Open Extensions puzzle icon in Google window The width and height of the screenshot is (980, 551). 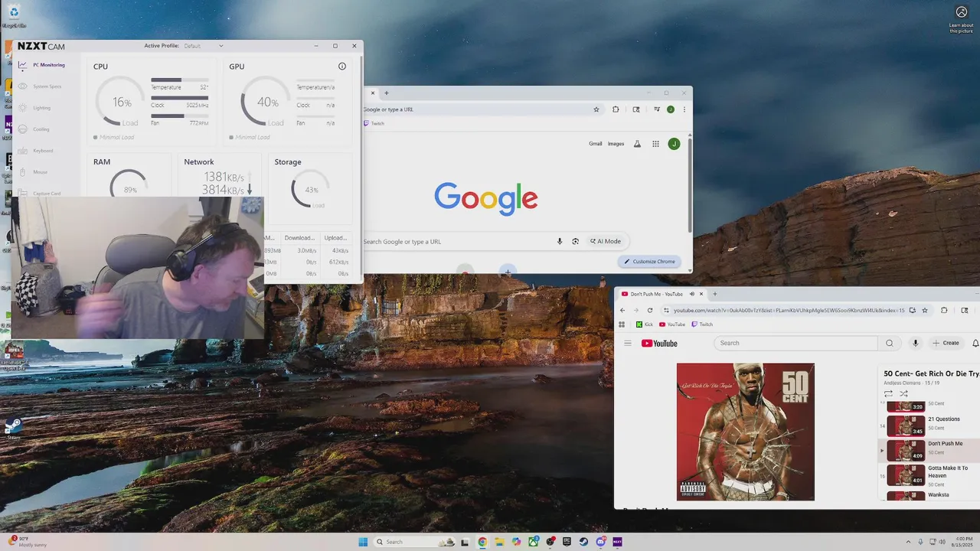coord(616,109)
